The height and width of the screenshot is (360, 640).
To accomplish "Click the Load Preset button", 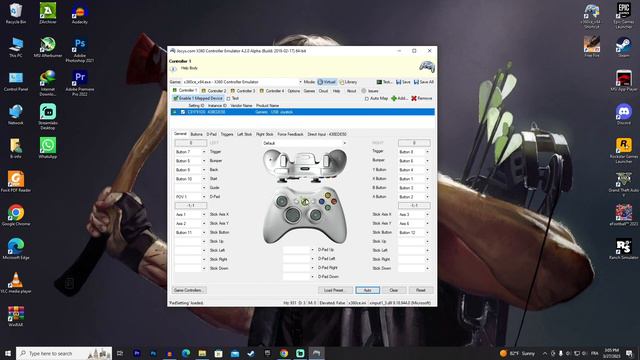I will 334,290.
